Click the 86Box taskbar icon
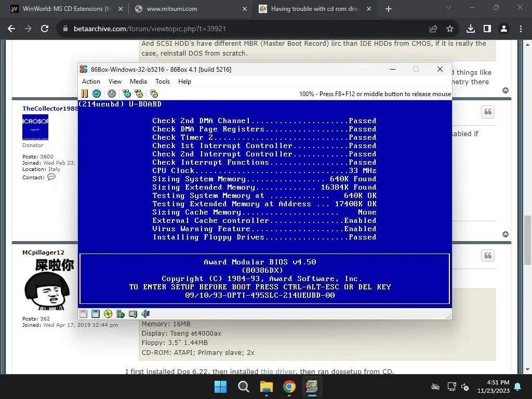This screenshot has height=399, width=532. 312,387
